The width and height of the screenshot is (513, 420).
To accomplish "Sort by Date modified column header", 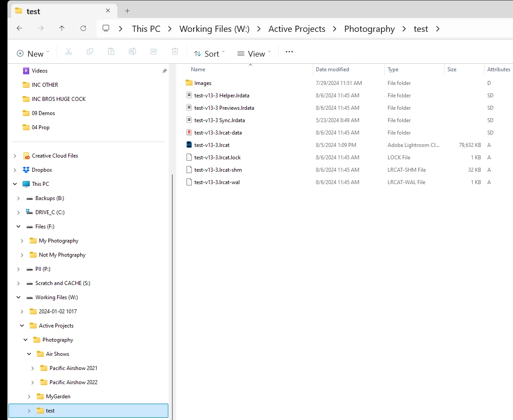I will [x=332, y=69].
